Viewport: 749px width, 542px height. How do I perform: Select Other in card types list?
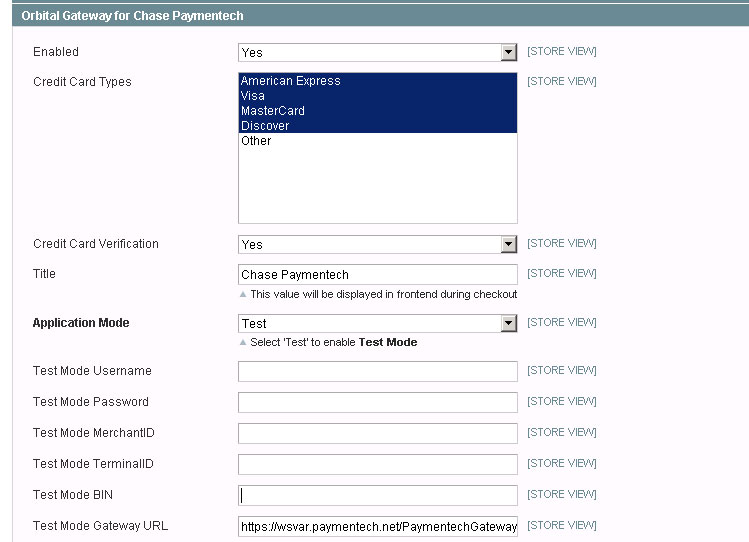pos(377,141)
